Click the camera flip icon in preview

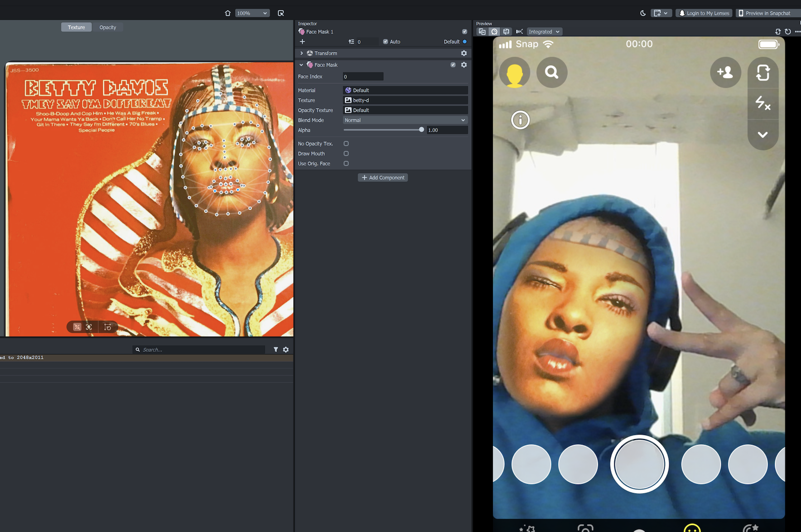[762, 73]
